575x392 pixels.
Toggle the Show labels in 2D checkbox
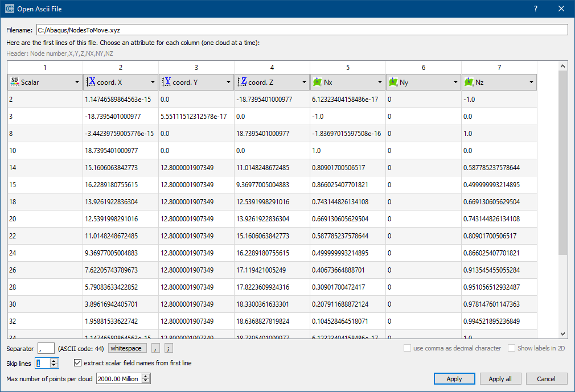511,348
